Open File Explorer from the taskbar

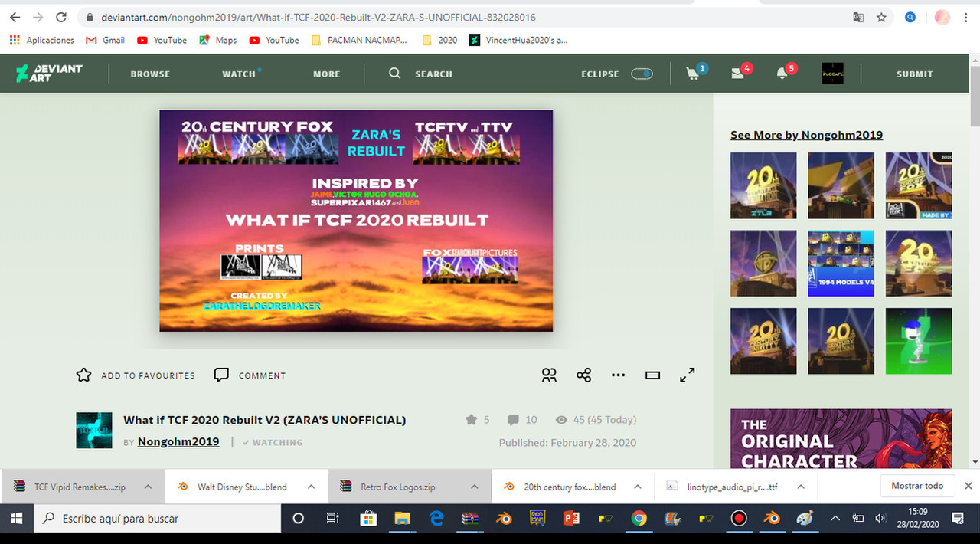click(402, 519)
